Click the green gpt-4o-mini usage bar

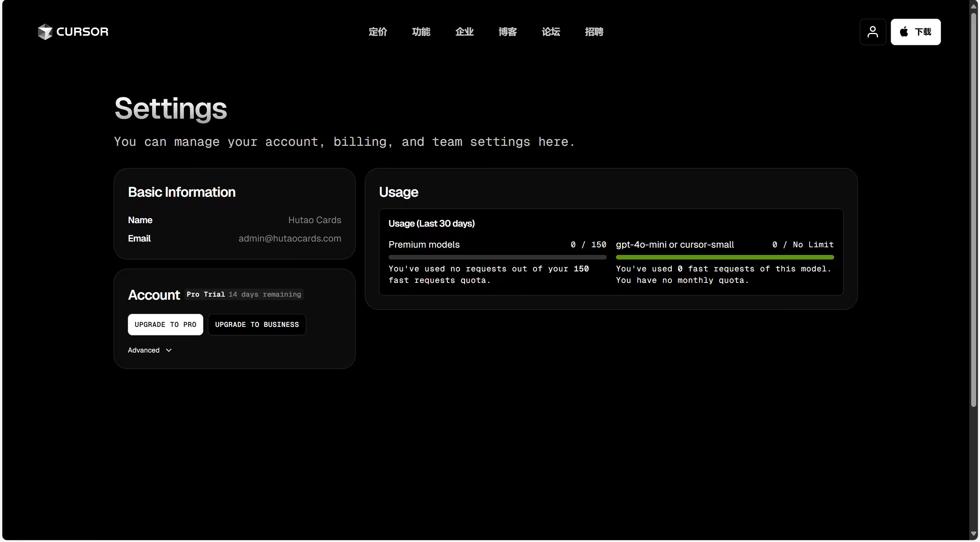pyautogui.click(x=725, y=257)
